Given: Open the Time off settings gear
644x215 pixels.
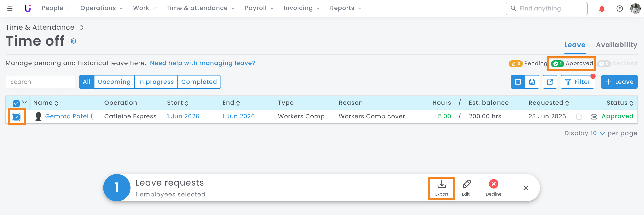Looking at the screenshot, I should 73,41.
